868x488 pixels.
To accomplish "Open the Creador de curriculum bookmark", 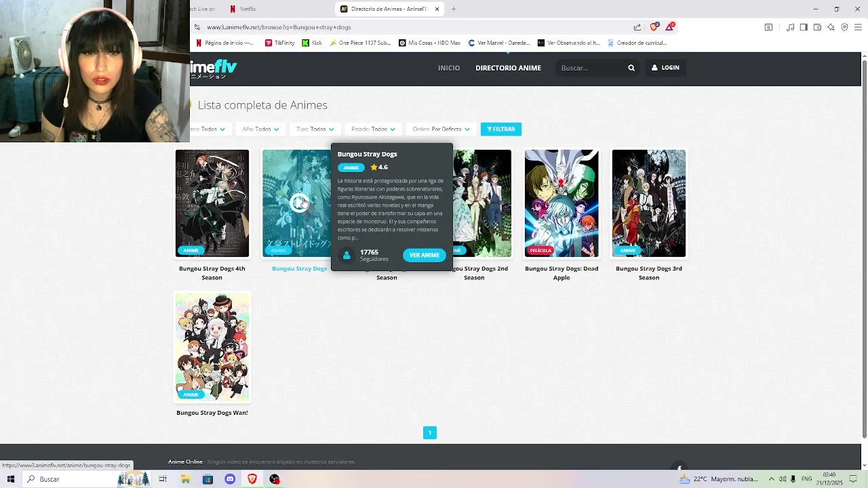I will [637, 43].
